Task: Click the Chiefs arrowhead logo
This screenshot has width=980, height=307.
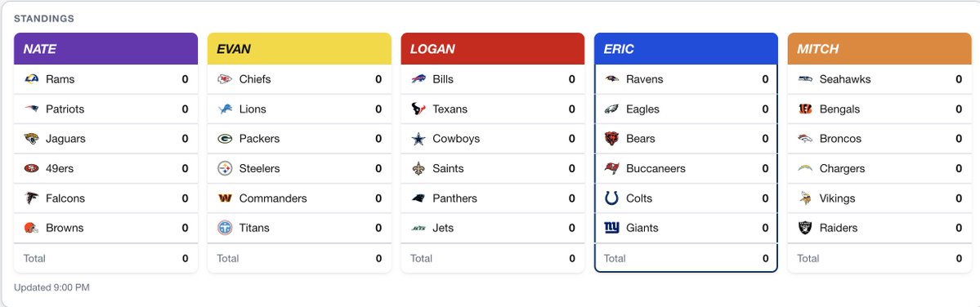Action: point(225,79)
